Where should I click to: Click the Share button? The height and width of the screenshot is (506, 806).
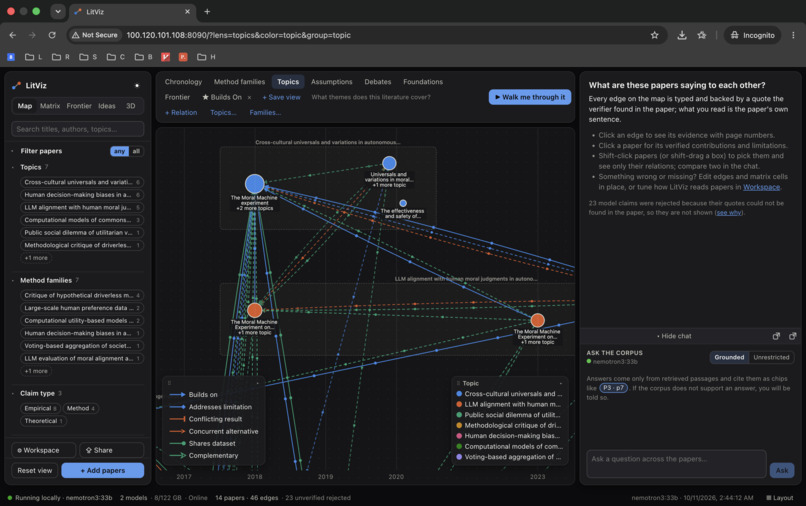(112, 450)
